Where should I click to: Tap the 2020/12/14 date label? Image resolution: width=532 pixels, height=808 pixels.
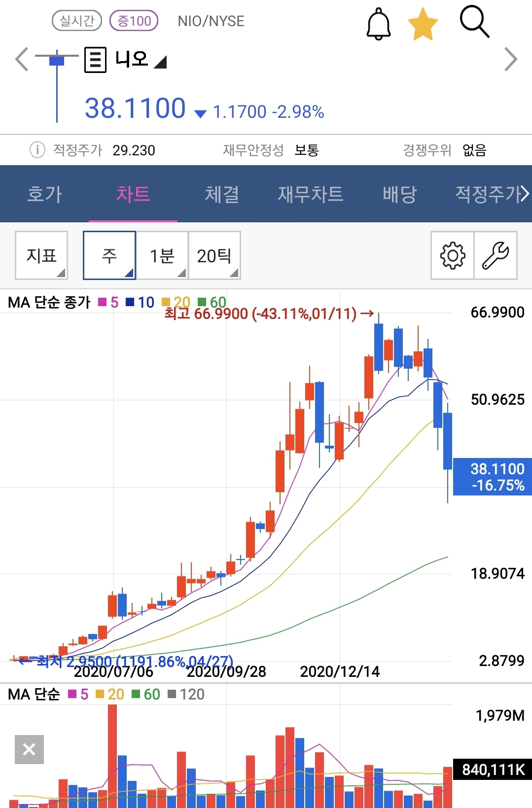click(340, 671)
